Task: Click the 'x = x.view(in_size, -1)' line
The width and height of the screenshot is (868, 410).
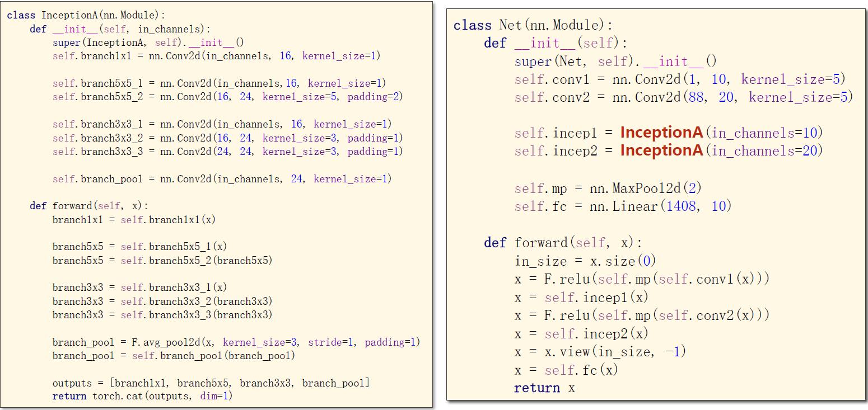Action: point(600,352)
